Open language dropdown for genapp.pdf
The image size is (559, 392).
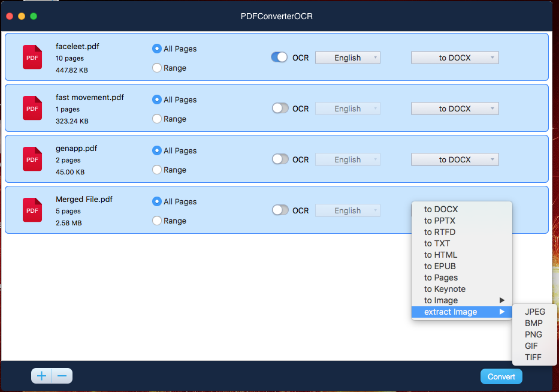pos(348,160)
